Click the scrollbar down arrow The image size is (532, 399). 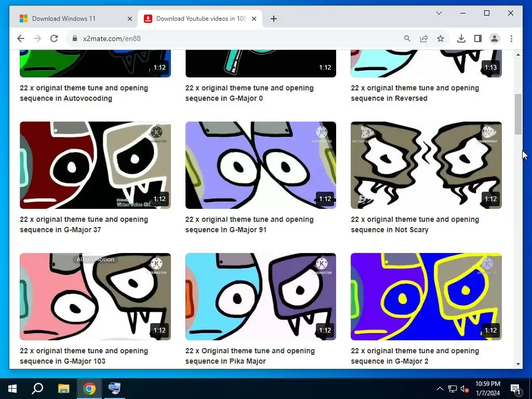point(518,364)
